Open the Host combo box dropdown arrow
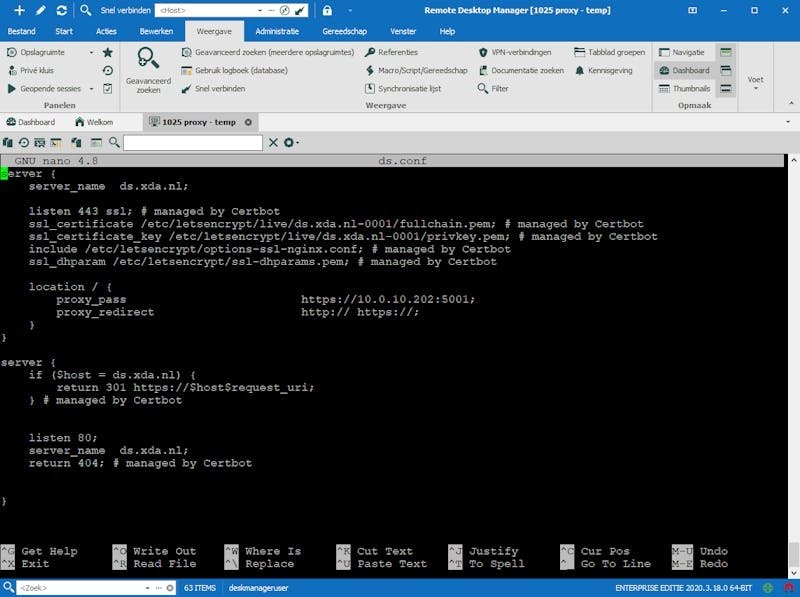This screenshot has height=597, width=800. (260, 10)
